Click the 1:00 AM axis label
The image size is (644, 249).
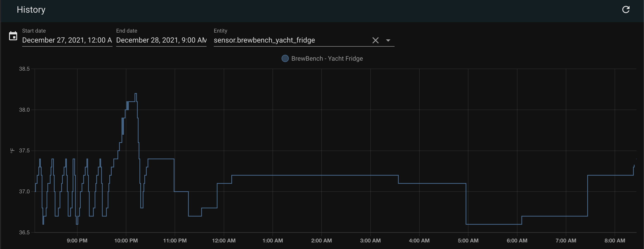273,240
